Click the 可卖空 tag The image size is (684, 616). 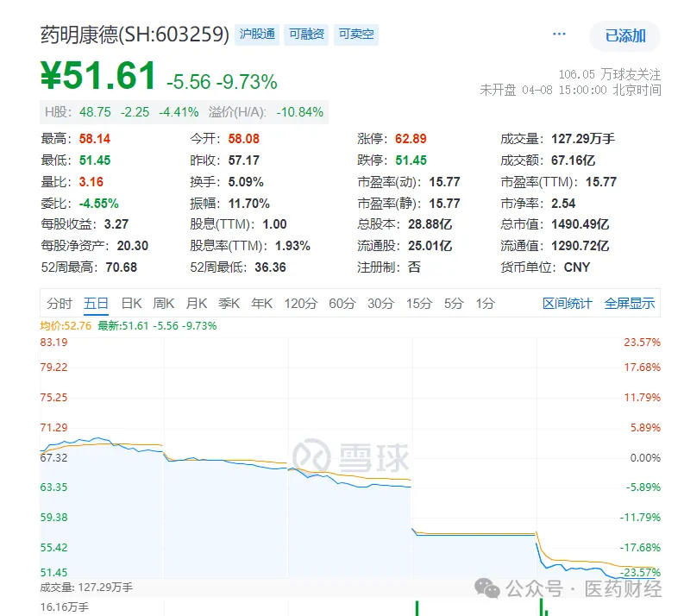[x=356, y=35]
